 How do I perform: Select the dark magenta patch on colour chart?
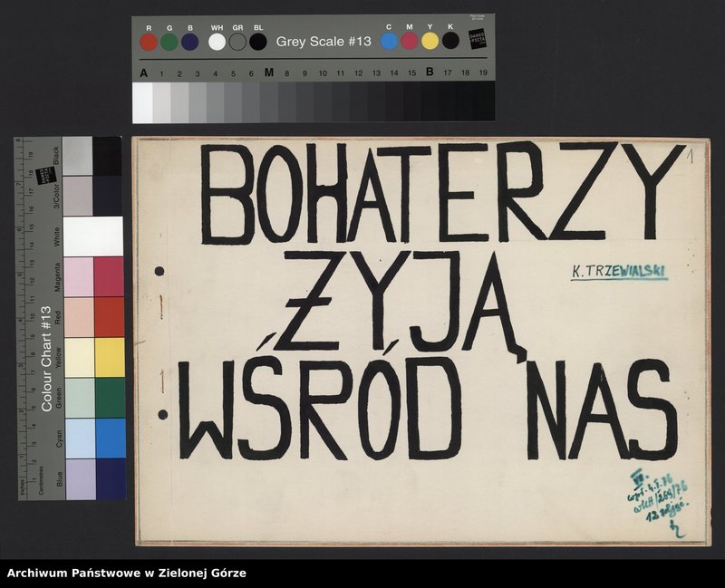coord(109,276)
